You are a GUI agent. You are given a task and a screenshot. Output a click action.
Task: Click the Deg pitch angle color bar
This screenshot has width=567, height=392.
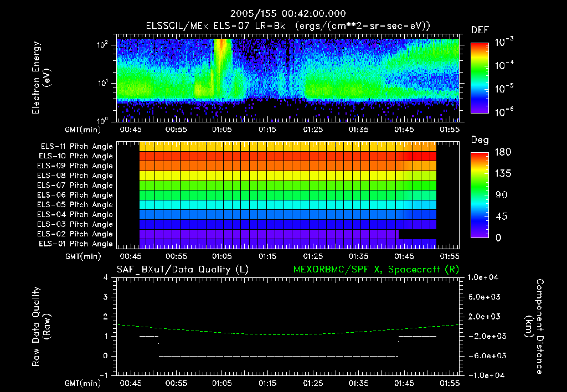point(480,195)
